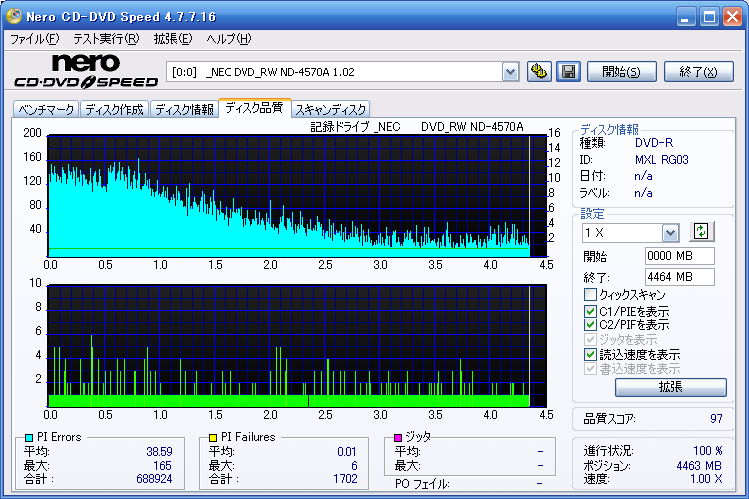Open the 拡張(E) menu

coord(172,39)
